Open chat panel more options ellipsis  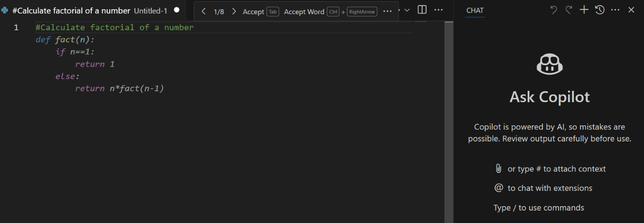pyautogui.click(x=615, y=10)
